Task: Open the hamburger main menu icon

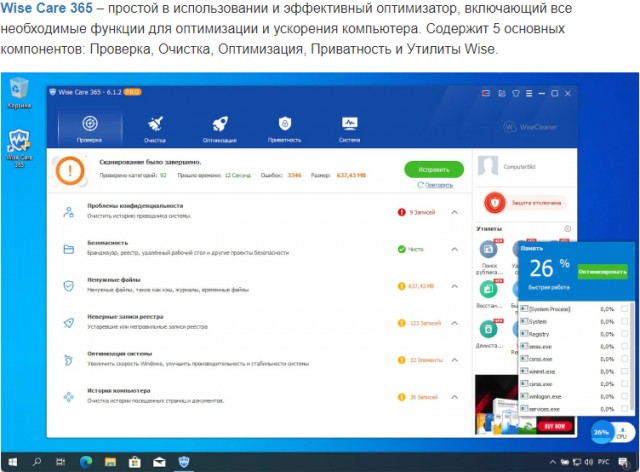Action: pos(529,94)
